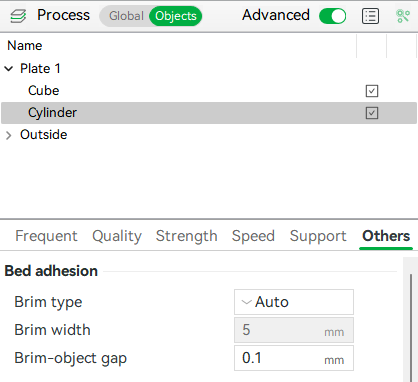Image resolution: width=418 pixels, height=382 pixels.
Task: Open the Support tab
Action: 318,236
